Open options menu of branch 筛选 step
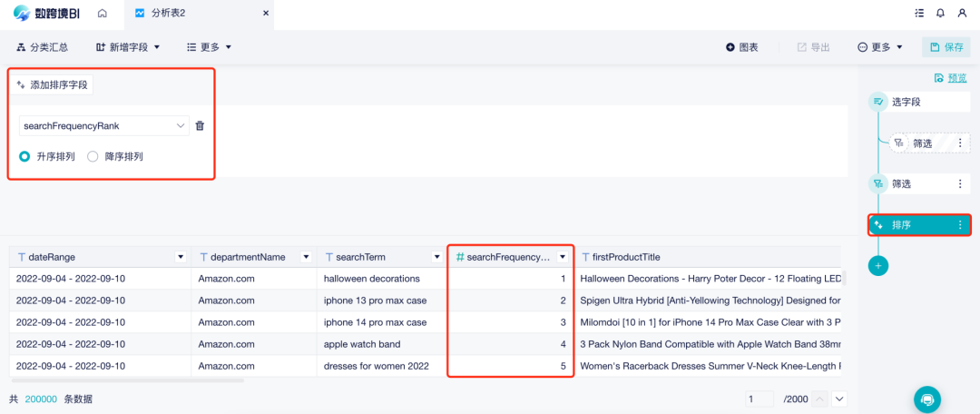Image resolution: width=980 pixels, height=414 pixels. tap(961, 143)
